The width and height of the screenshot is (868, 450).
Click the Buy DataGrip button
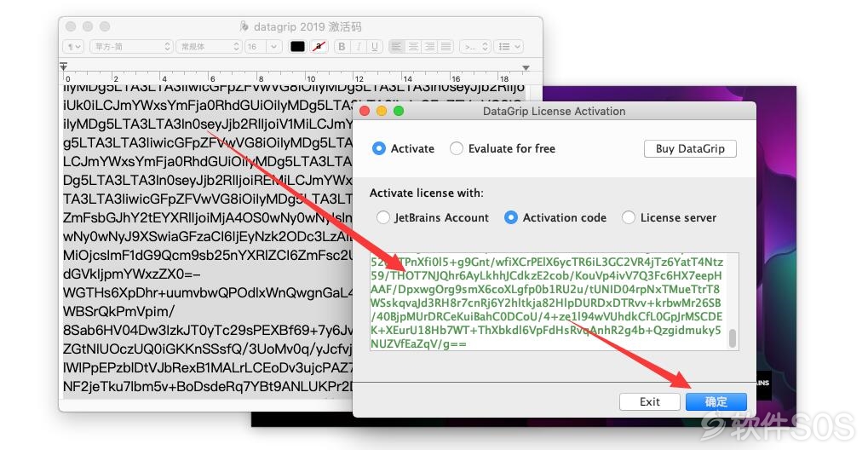[x=690, y=148]
